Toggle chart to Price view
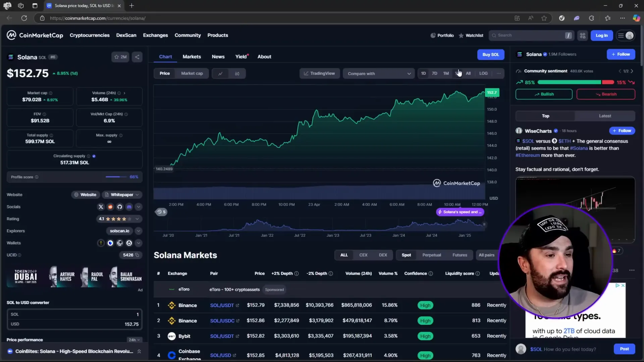644x362 pixels. pos(165,73)
